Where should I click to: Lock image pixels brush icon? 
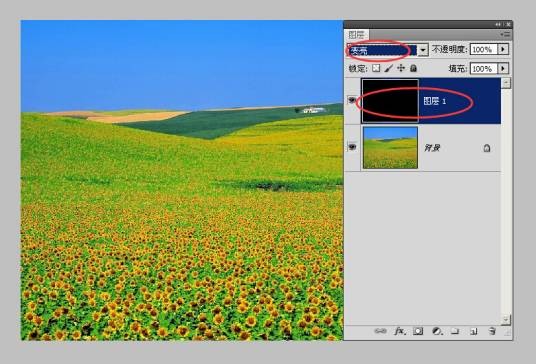(388, 68)
